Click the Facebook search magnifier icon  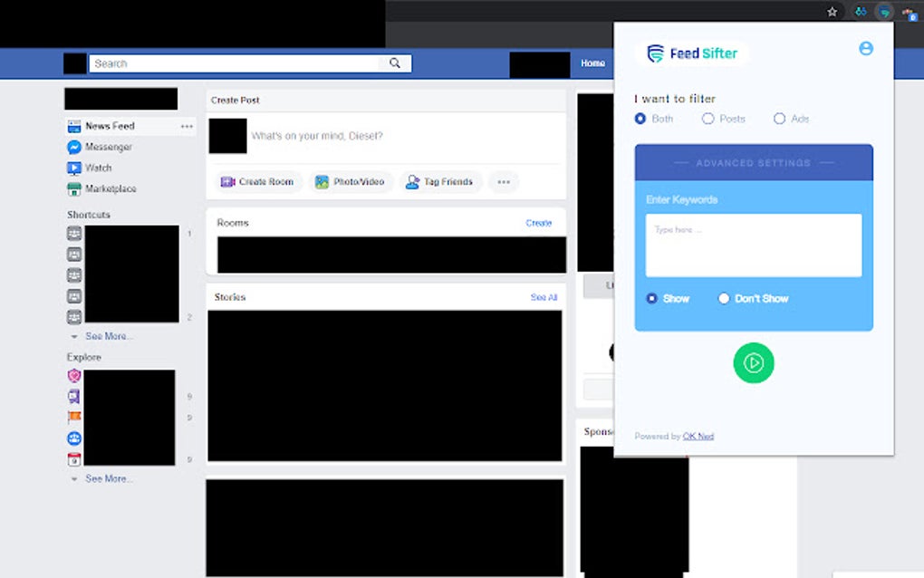tap(395, 63)
